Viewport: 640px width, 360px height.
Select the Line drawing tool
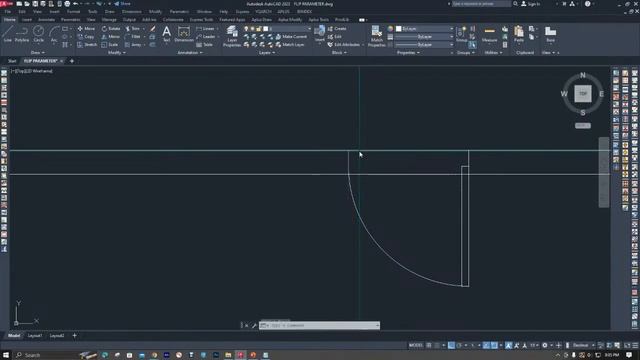8,34
